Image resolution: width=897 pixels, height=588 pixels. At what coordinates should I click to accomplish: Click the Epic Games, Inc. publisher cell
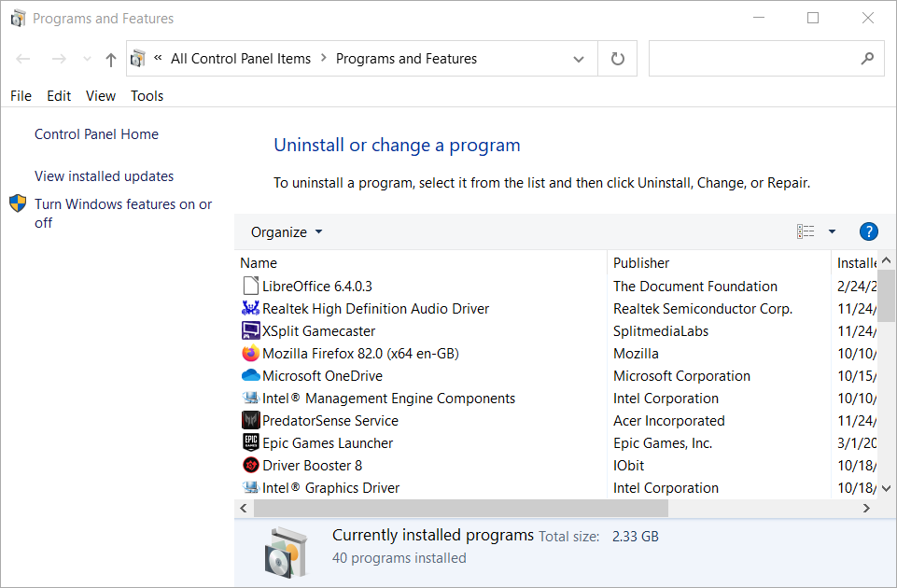point(663,442)
